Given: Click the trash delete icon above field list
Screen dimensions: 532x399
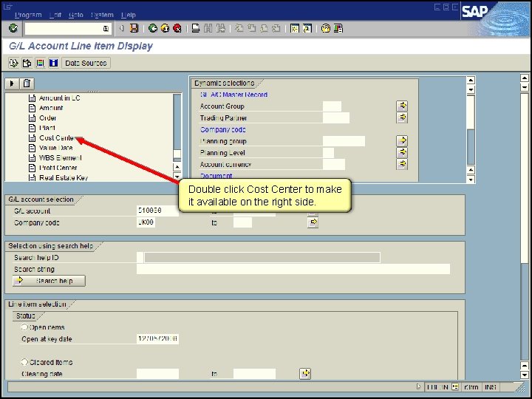Looking at the screenshot, I should click(27, 83).
